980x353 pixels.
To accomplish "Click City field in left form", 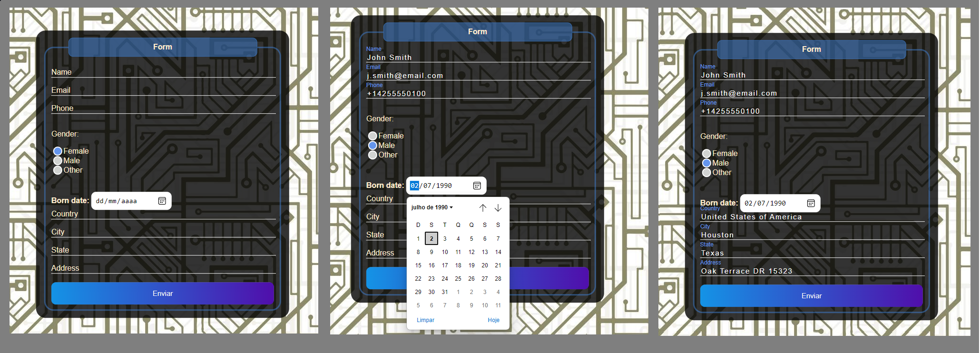I will (x=163, y=232).
